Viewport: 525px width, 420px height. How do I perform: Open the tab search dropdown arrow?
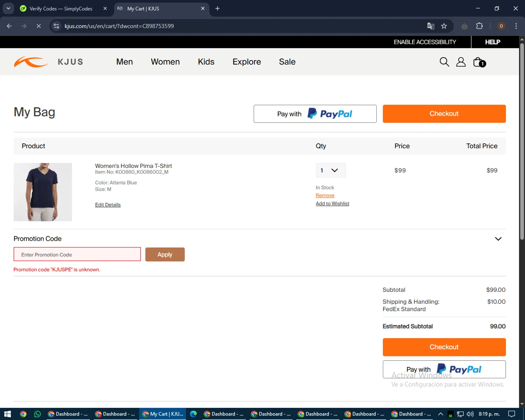pyautogui.click(x=8, y=8)
